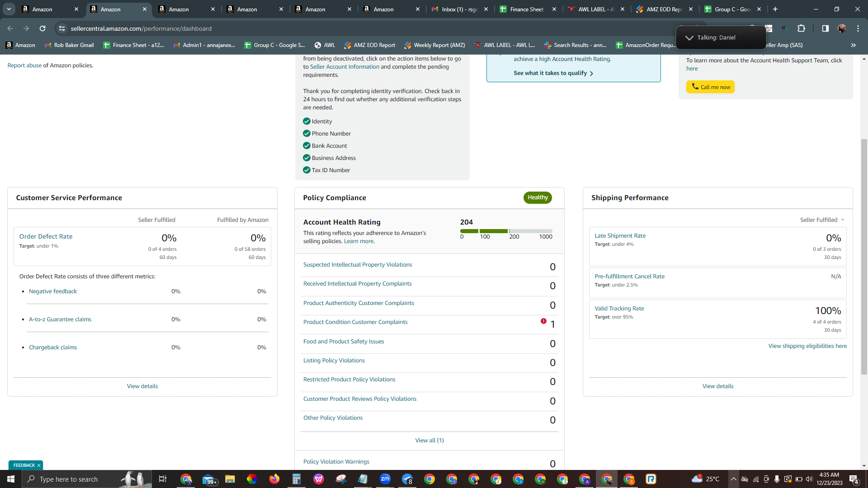The height and width of the screenshot is (488, 868).
Task: Click the 0 of 58 orders text
Action: [x=250, y=249]
